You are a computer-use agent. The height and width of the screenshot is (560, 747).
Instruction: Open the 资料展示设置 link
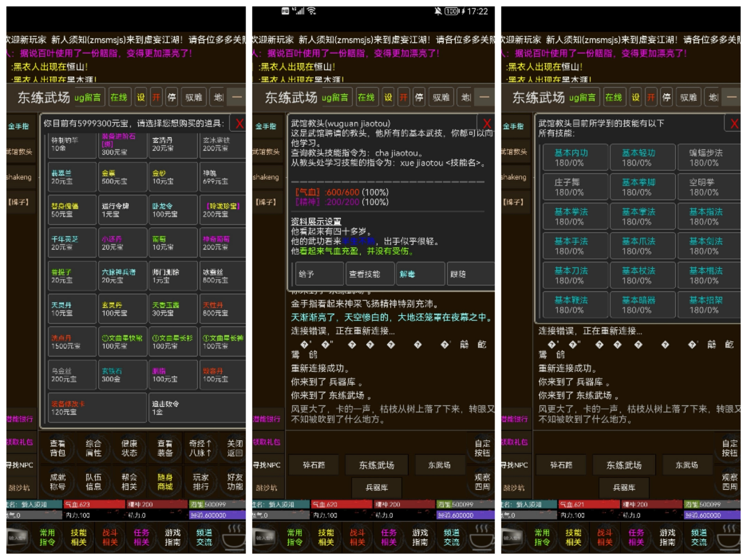click(316, 222)
